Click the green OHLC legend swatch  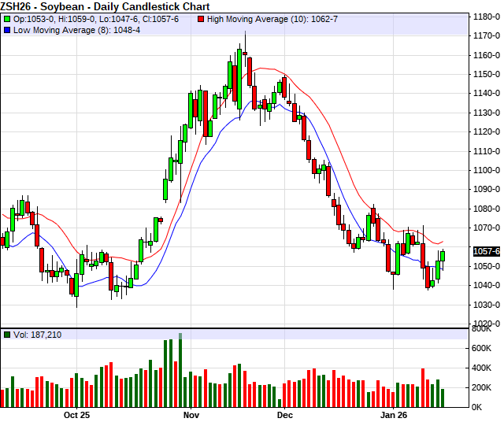tap(7, 18)
